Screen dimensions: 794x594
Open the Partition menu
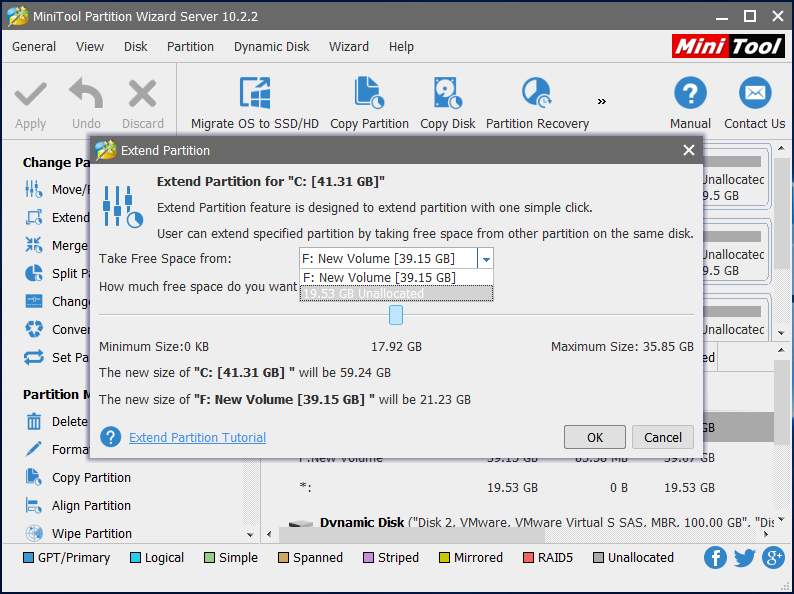[x=190, y=47]
